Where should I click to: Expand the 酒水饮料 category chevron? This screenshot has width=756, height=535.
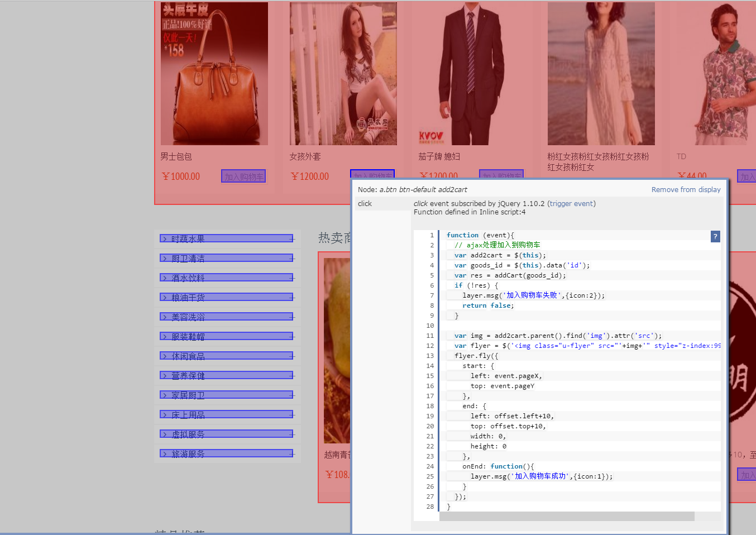click(x=164, y=278)
